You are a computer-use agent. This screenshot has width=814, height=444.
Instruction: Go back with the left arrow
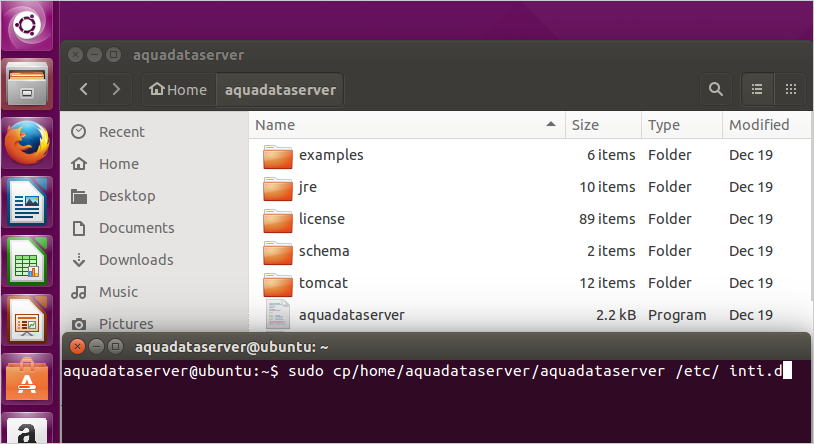click(x=84, y=89)
